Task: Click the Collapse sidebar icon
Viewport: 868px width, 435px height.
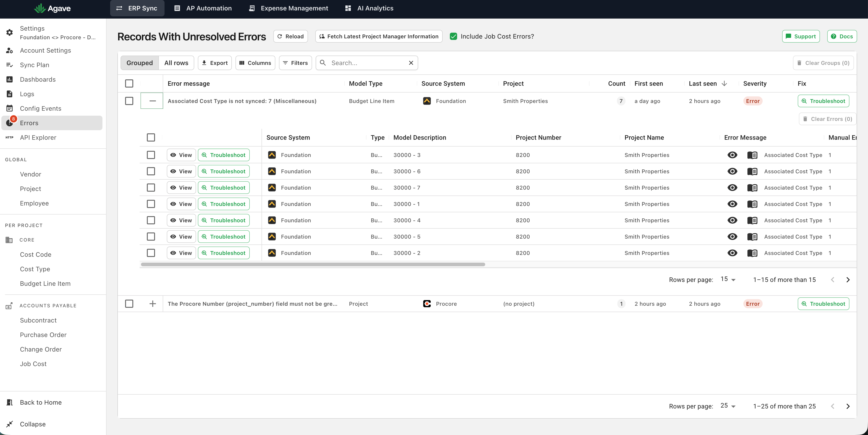Action: [10, 424]
